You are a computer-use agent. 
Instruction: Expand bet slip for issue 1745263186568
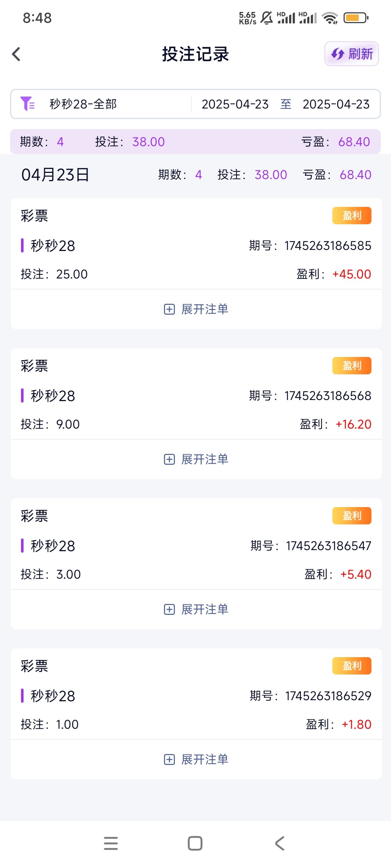pos(196,459)
